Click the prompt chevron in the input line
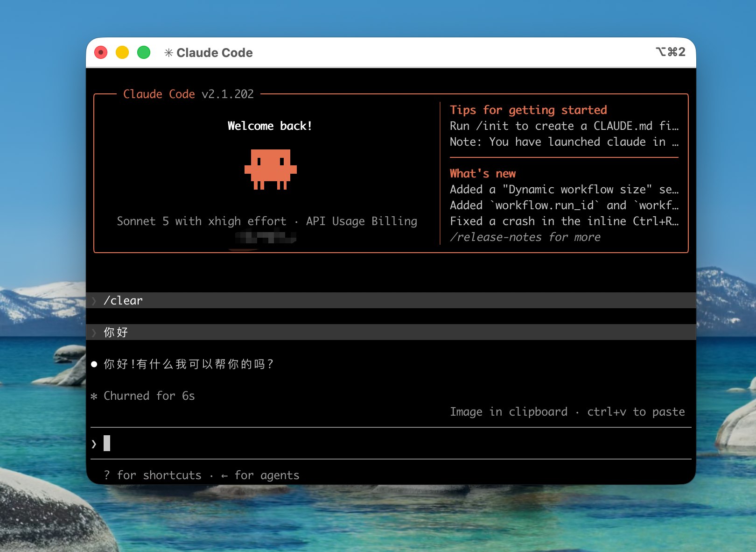The height and width of the screenshot is (552, 756). [94, 444]
